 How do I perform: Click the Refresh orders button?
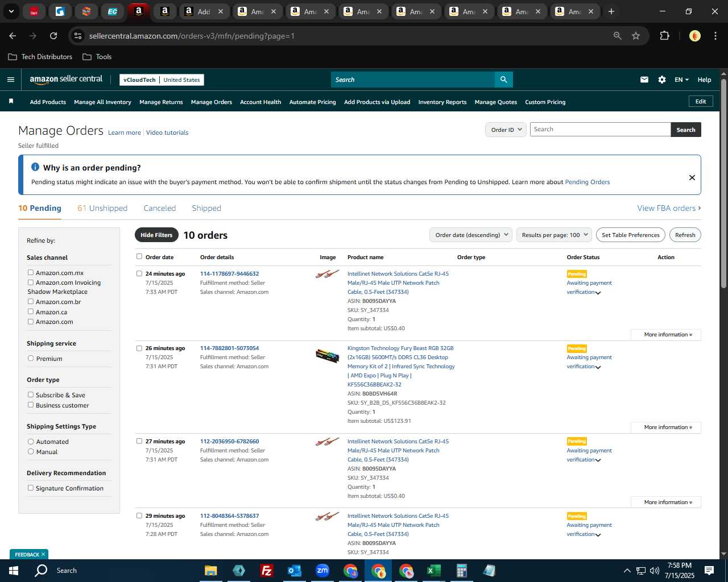[x=685, y=235]
